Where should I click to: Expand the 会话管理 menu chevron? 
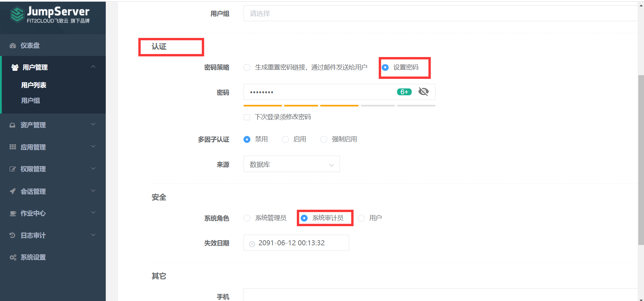tap(93, 191)
